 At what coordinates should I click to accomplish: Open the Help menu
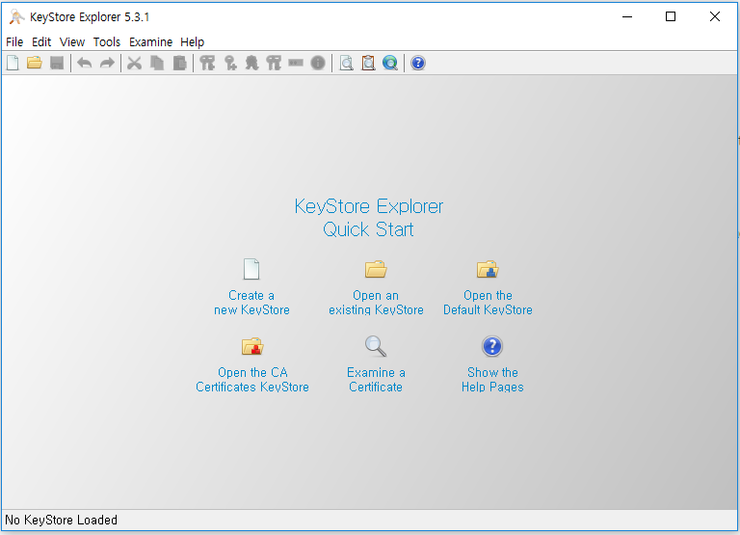[193, 42]
